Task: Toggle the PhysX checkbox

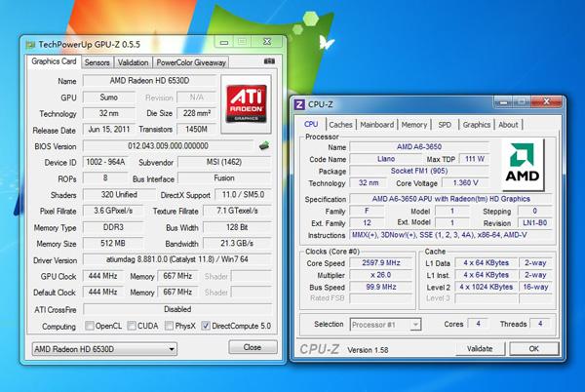Action: tap(169, 326)
